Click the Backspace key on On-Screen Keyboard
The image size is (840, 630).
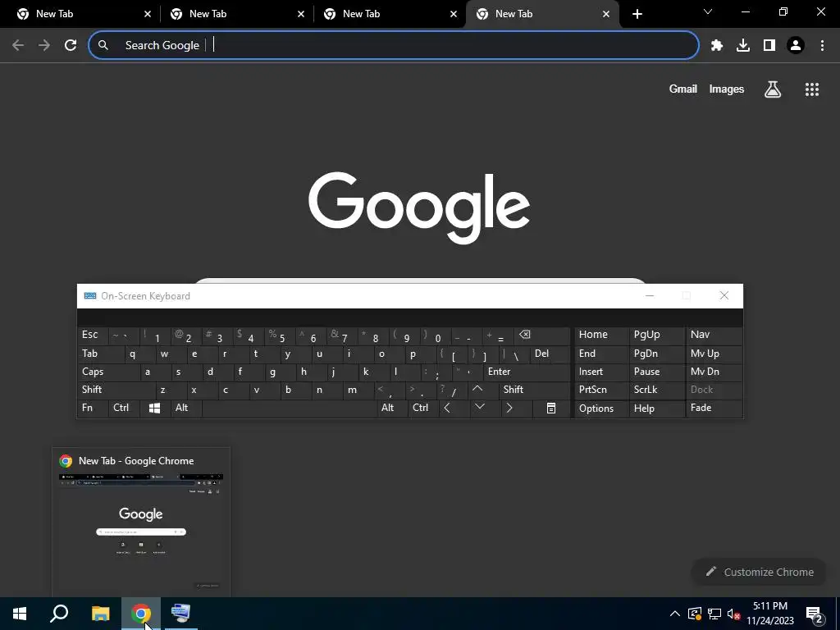pos(540,336)
